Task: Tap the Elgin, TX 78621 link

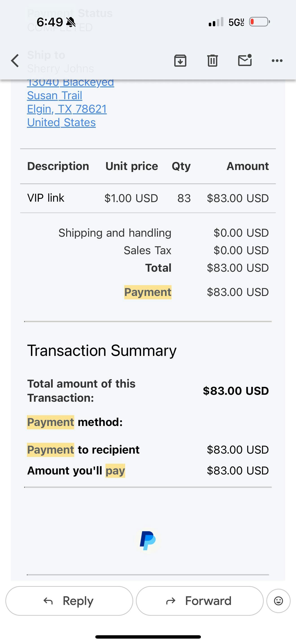Action: click(67, 109)
